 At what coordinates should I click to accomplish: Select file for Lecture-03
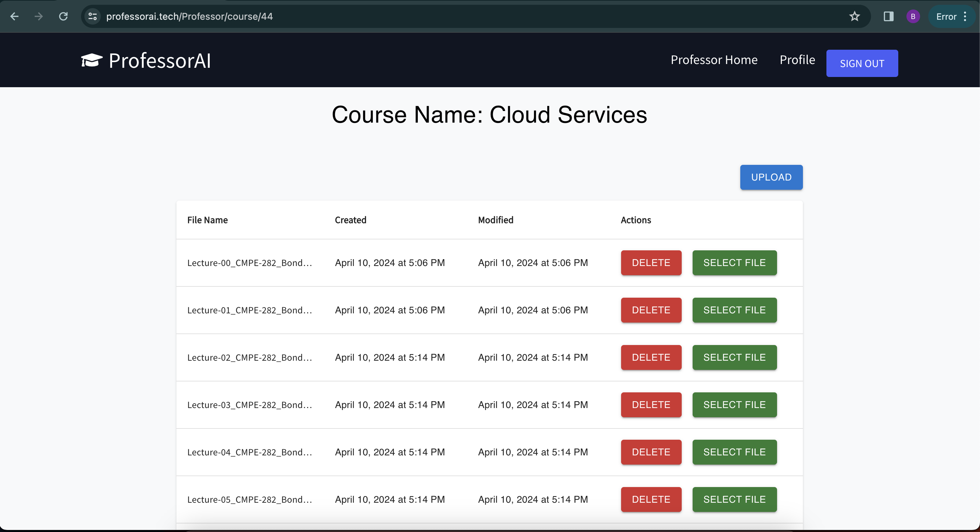734,405
